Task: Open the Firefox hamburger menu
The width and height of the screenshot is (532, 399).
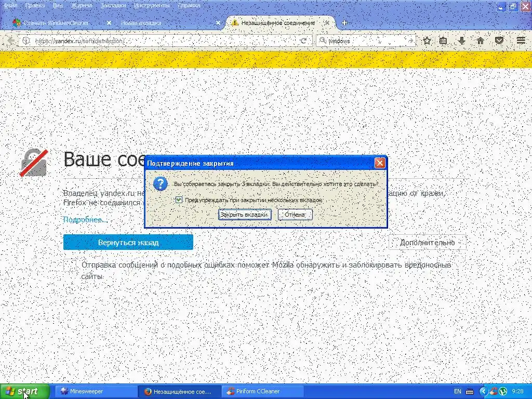Action: coord(521,41)
